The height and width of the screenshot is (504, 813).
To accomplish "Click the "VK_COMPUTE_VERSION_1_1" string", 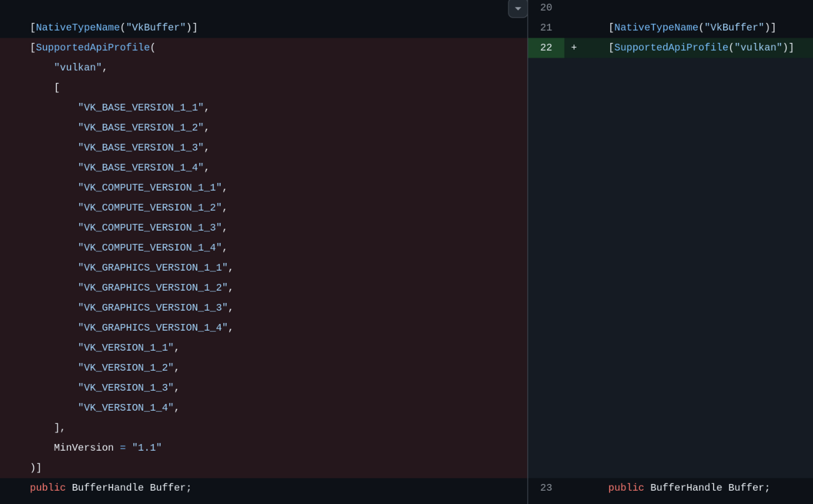I will pos(150,188).
